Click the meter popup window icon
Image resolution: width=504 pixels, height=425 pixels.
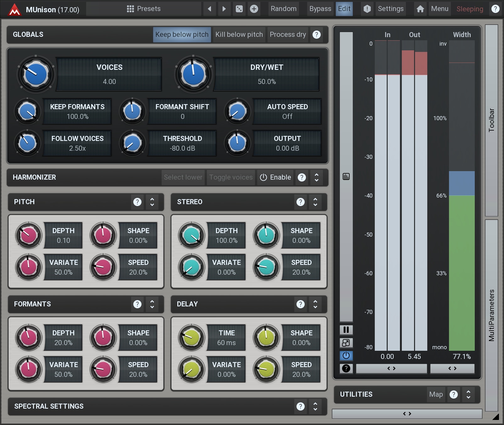[x=346, y=343]
